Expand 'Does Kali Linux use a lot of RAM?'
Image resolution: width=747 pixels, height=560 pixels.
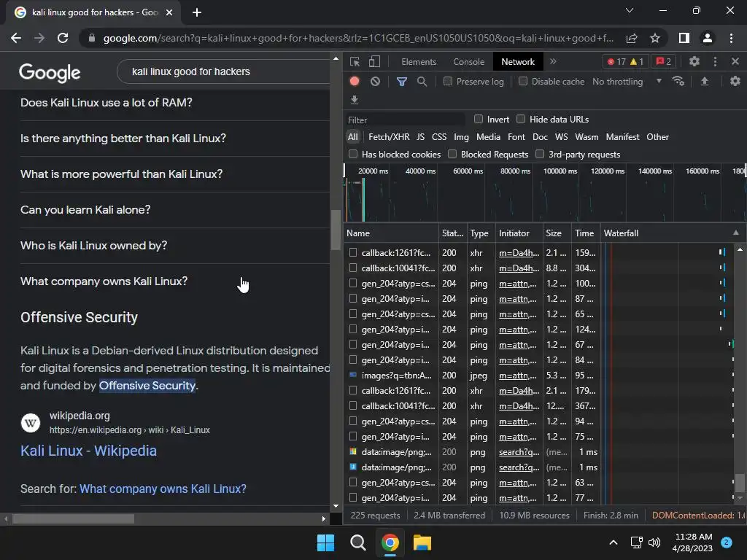pos(175,103)
